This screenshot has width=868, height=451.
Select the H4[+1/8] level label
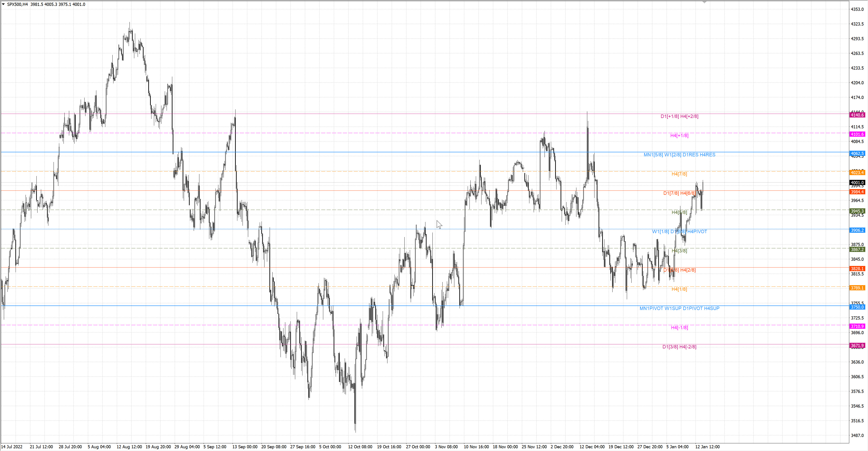pos(679,135)
